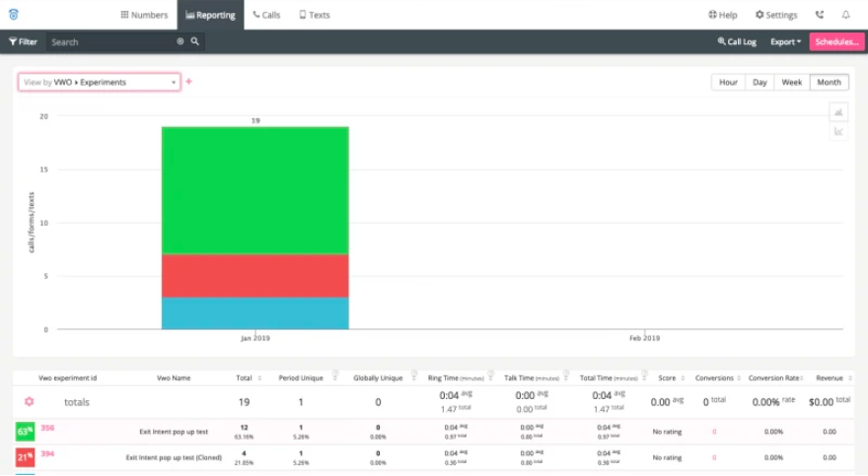The height and width of the screenshot is (476, 868).
Task: Go to the Numbers tab
Action: [x=144, y=15]
